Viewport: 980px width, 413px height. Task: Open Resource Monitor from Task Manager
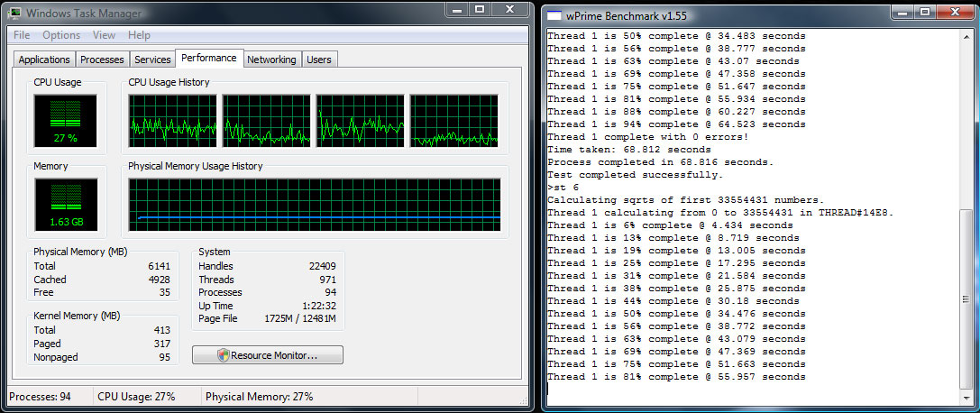click(268, 355)
